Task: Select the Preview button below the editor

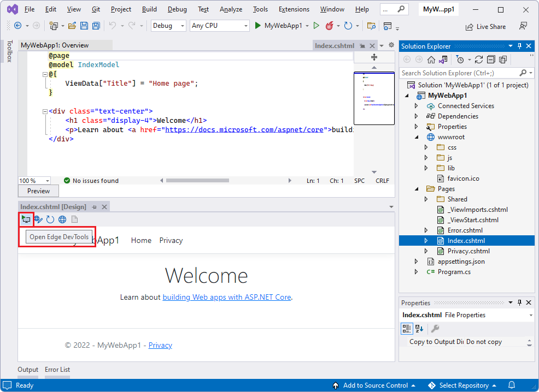Action: pyautogui.click(x=38, y=191)
